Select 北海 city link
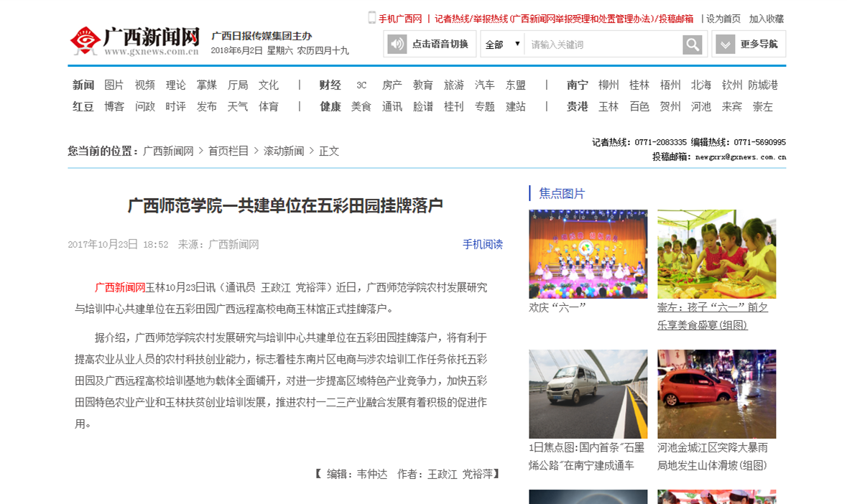This screenshot has height=504, width=847. pyautogui.click(x=701, y=85)
